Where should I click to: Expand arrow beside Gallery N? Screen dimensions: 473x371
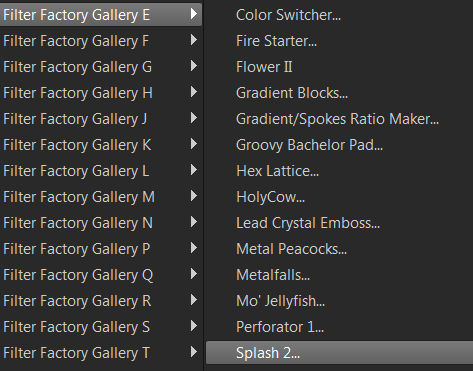point(194,222)
